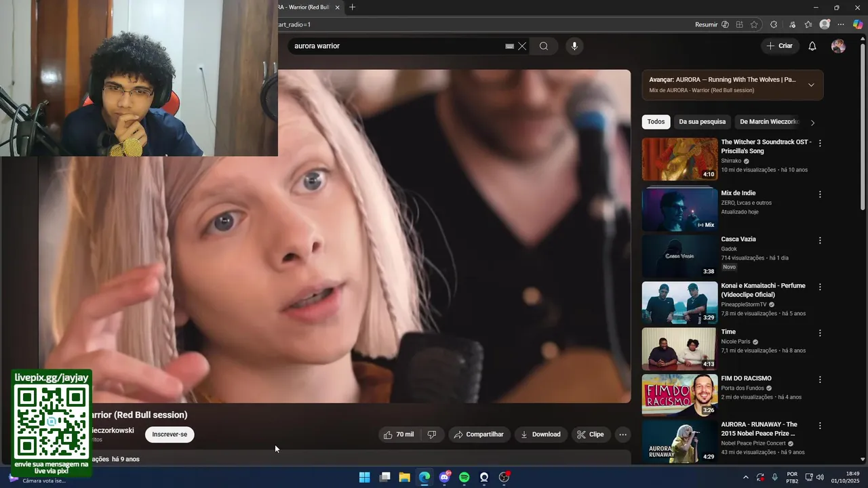Click the Download button

point(540,434)
